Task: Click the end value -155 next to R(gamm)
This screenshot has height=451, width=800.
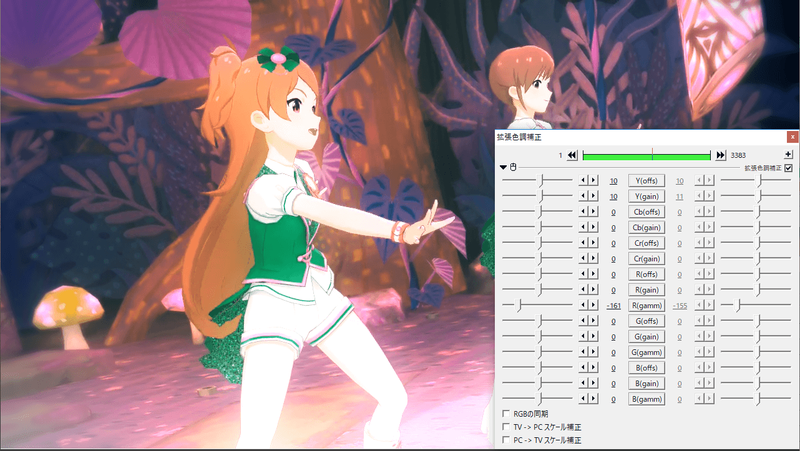Action: point(680,306)
